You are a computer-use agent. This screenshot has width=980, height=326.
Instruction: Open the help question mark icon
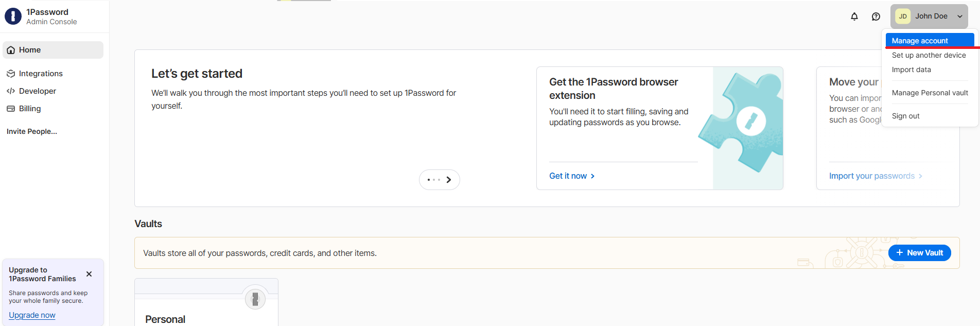[876, 16]
